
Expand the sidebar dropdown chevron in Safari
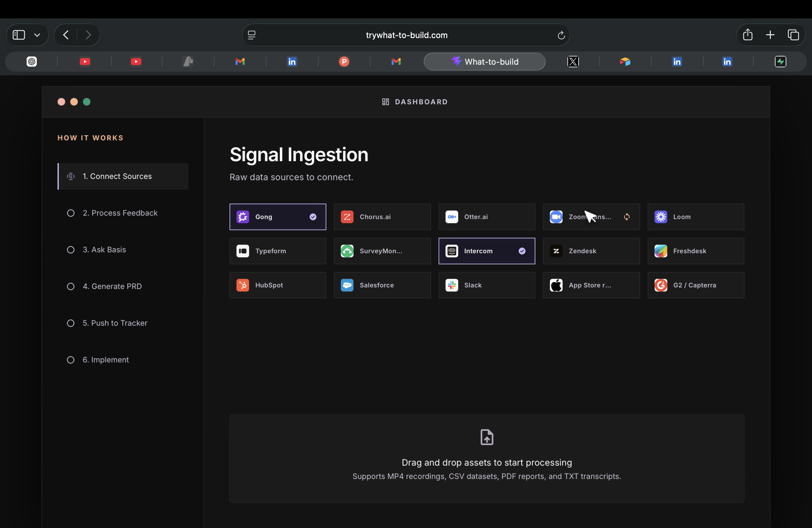click(37, 35)
